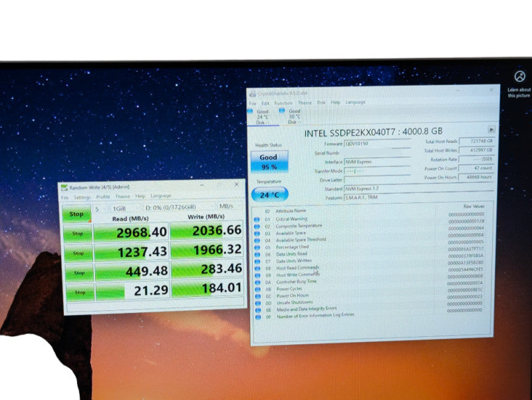532x400 pixels.
Task: Open Profile menu in CrystalDiskMark
Action: click(x=103, y=197)
